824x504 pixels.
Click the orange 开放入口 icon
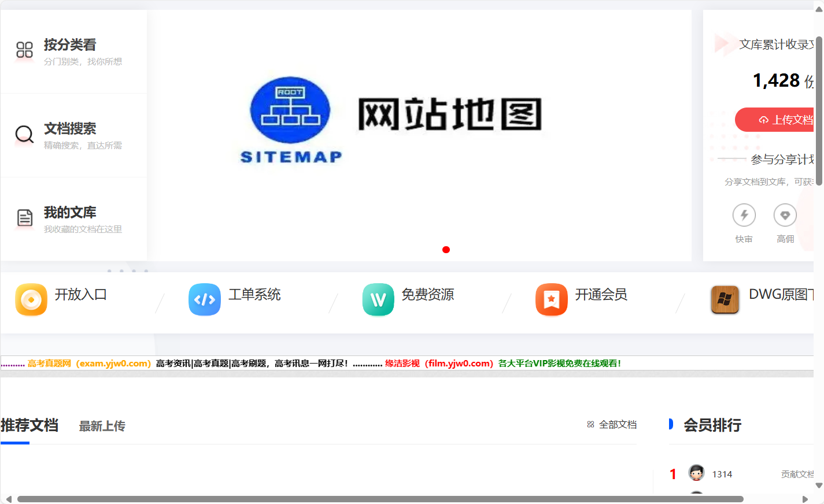tap(31, 299)
